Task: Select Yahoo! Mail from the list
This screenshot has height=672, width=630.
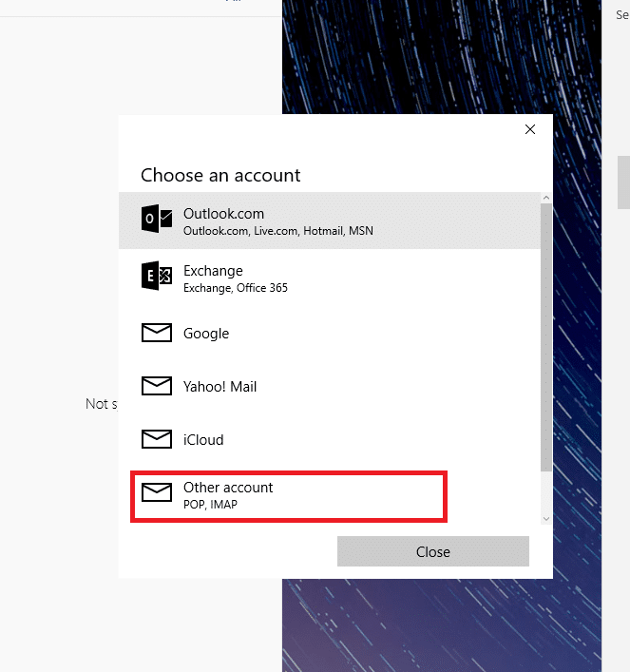Action: (x=330, y=386)
